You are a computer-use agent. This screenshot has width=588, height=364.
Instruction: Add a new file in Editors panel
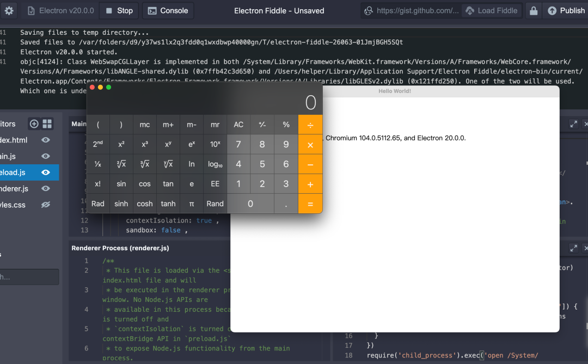coord(34,124)
